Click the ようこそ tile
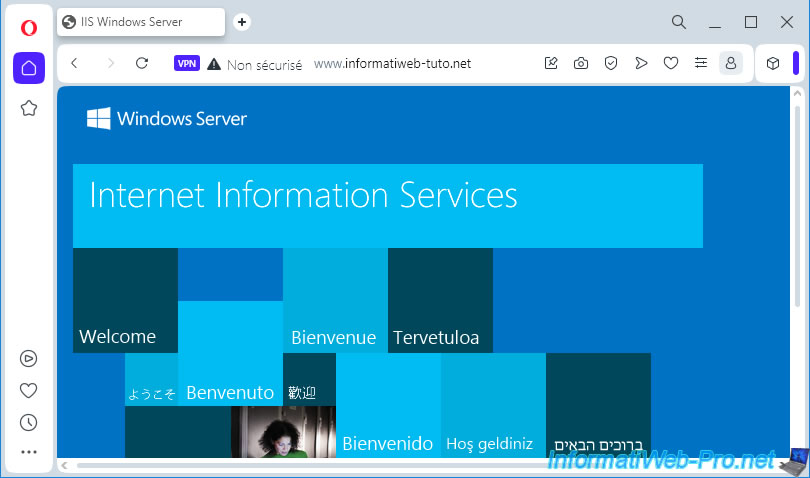 point(151,379)
